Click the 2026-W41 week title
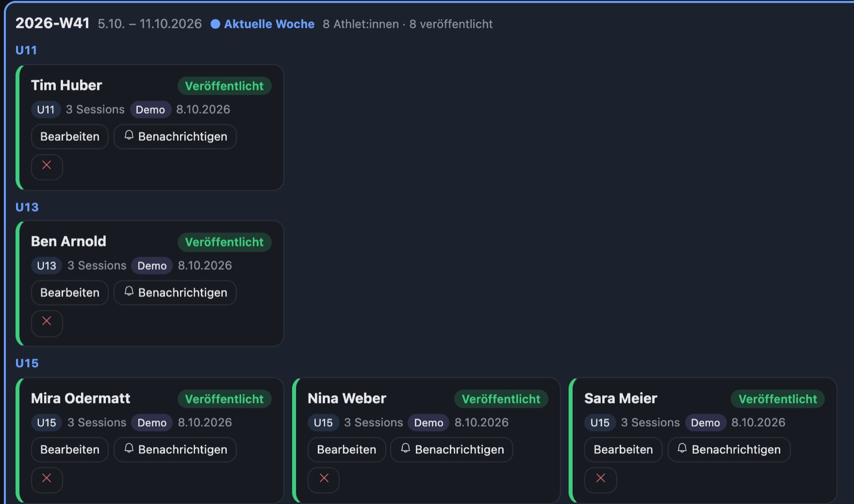The width and height of the screenshot is (854, 504). click(x=52, y=23)
